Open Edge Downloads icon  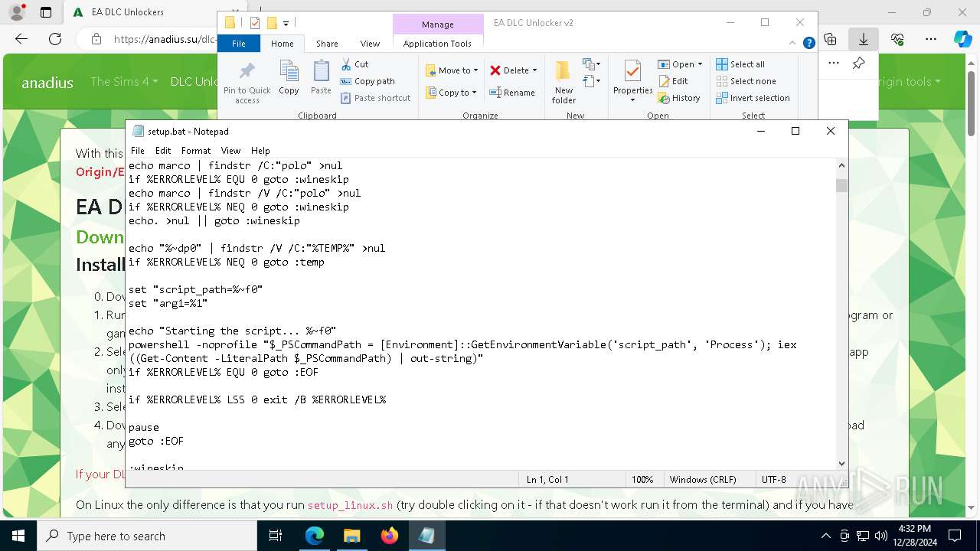tap(864, 39)
